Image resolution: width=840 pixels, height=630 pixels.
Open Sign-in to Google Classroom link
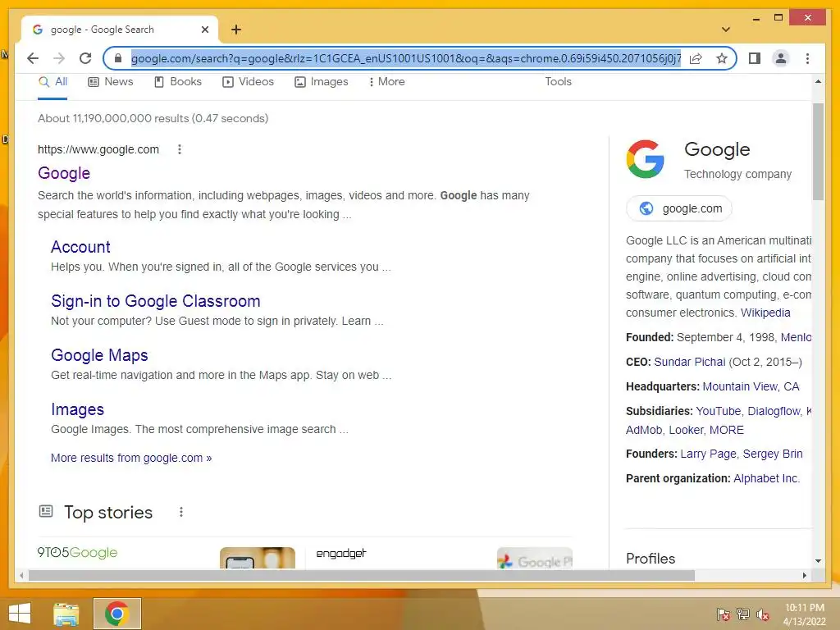(155, 301)
